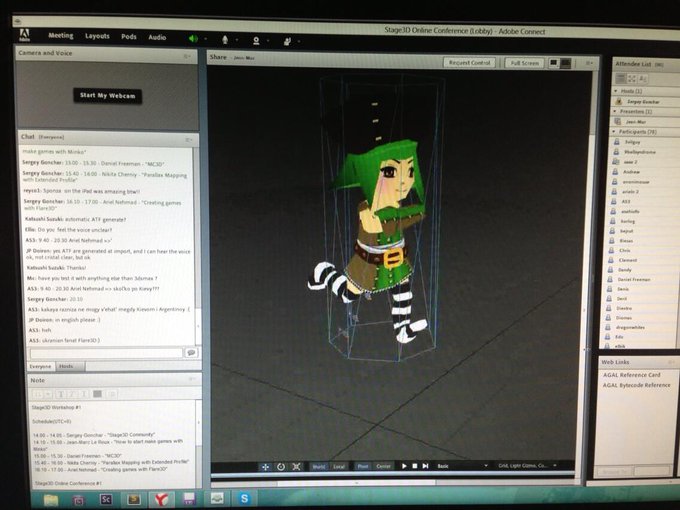Open webcam options dropdown arrow
Screen dimensions: 680x510
pos(268,41)
